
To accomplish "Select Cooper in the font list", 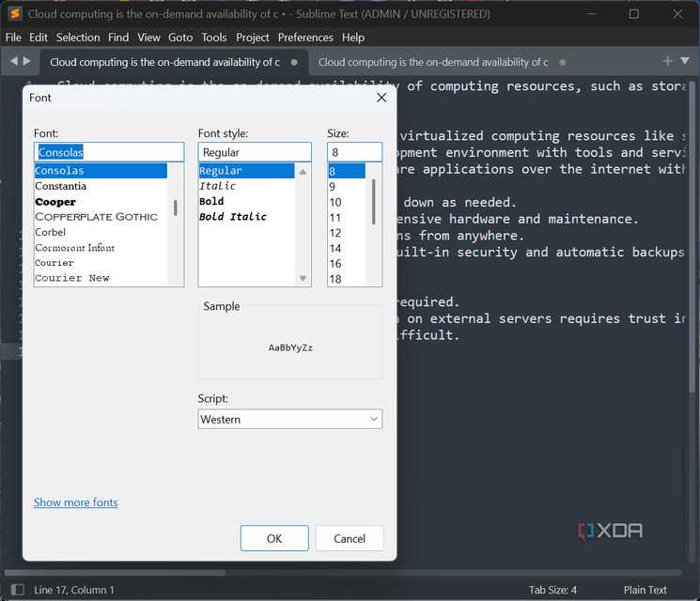I will pos(101,202).
